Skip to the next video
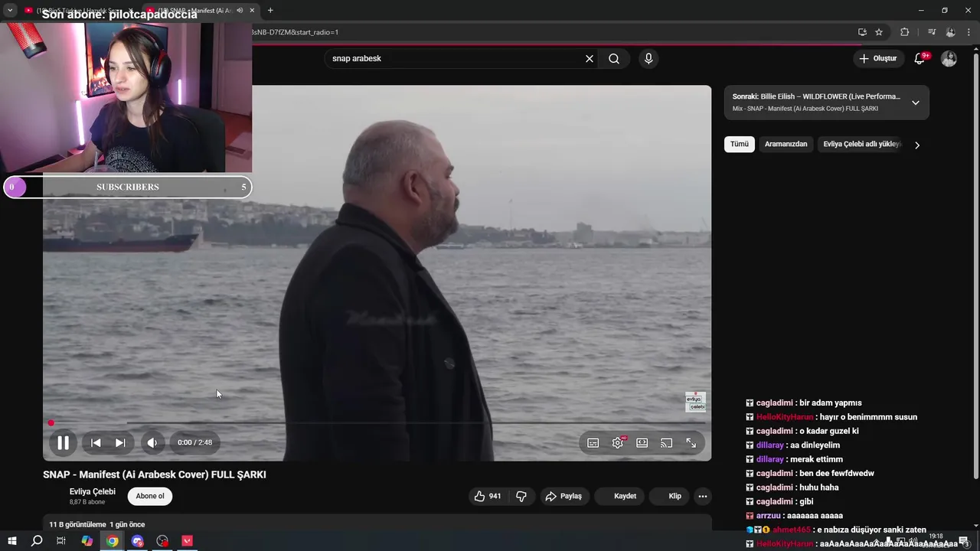Image resolution: width=980 pixels, height=551 pixels. (120, 442)
